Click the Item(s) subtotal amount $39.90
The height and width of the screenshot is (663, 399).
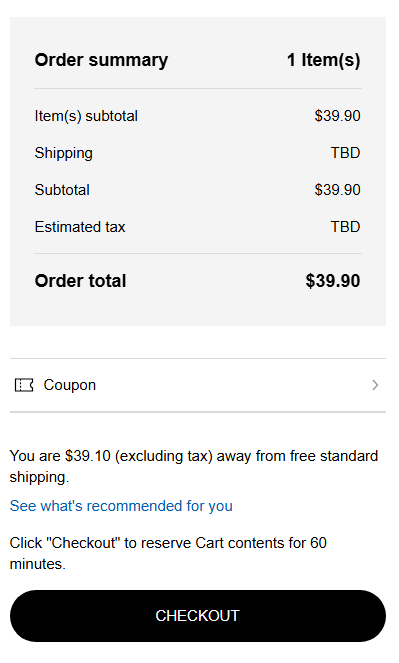[x=337, y=116]
